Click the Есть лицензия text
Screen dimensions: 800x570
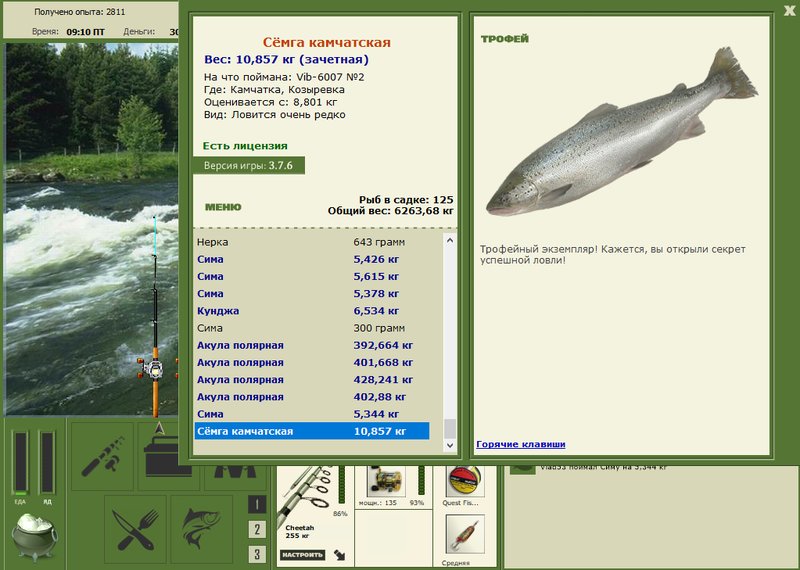tap(245, 146)
